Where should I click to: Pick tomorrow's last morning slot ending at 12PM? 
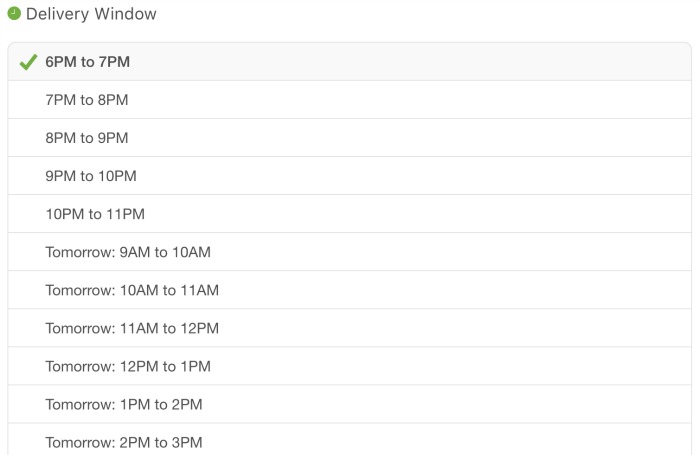tap(132, 328)
